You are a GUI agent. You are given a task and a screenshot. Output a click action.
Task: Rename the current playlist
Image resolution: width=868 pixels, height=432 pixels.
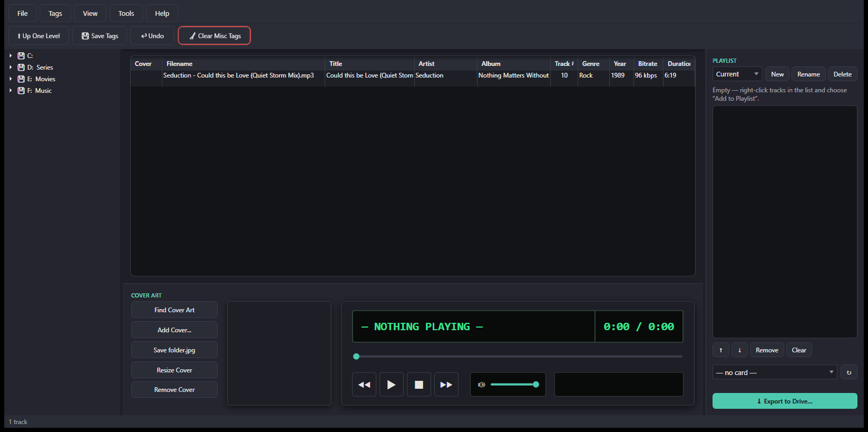(808, 74)
